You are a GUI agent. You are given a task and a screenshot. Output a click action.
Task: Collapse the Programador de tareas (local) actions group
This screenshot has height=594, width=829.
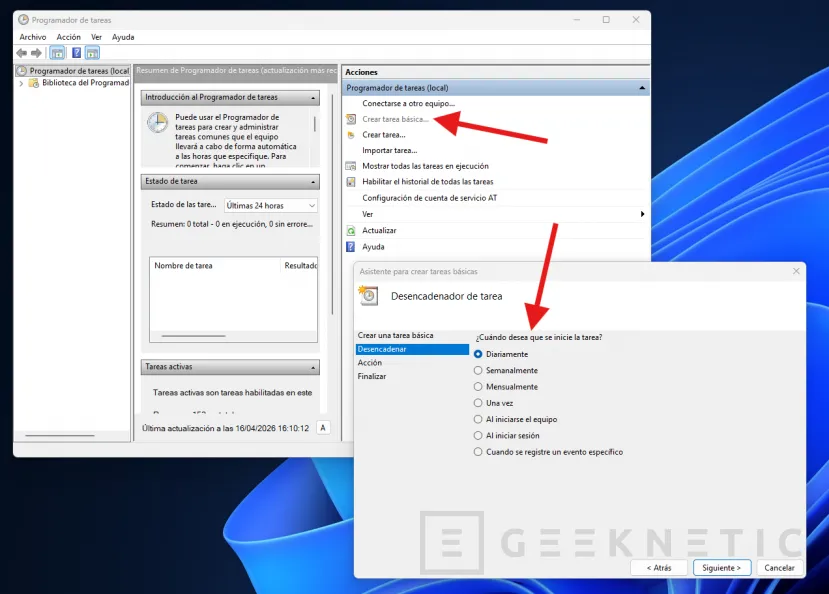point(642,88)
